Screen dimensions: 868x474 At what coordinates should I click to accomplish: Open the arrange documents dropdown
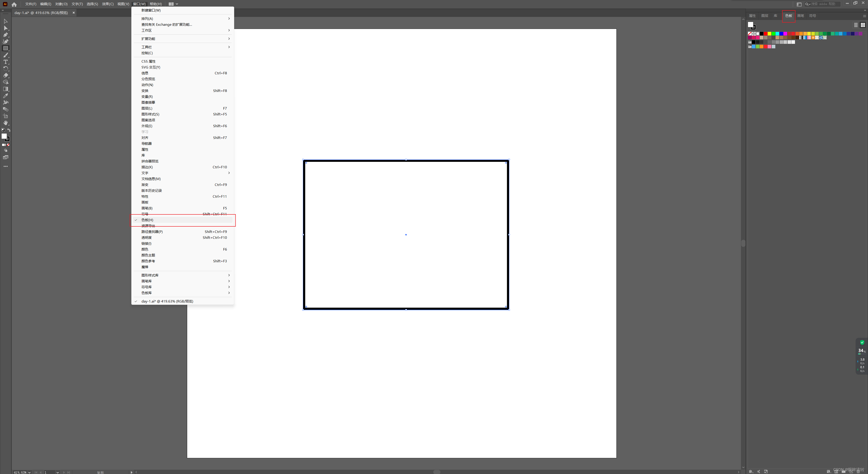pos(173,4)
